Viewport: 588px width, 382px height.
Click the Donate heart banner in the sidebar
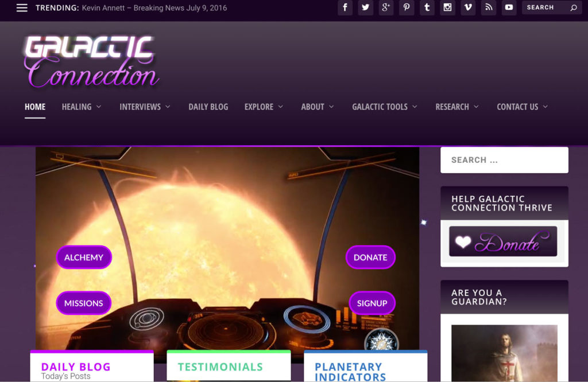(x=503, y=241)
